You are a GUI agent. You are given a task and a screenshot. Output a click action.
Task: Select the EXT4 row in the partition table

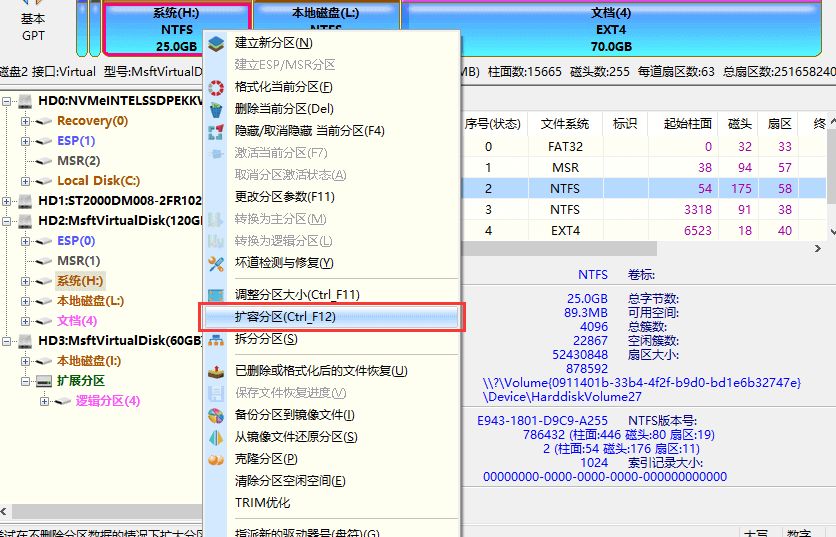click(x=645, y=231)
